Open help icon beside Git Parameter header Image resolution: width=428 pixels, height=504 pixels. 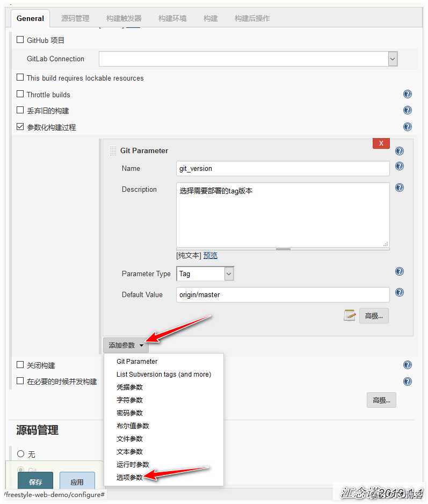[400, 151]
